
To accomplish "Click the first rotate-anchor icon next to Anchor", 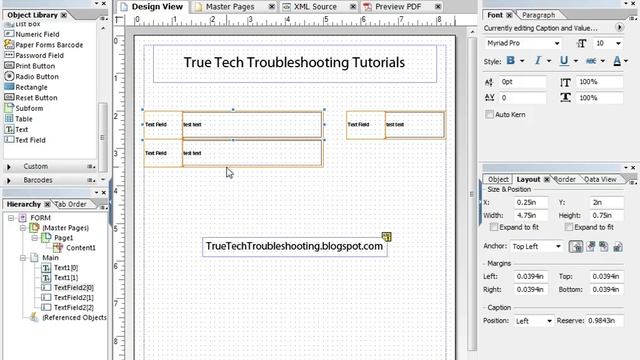I will [576, 247].
